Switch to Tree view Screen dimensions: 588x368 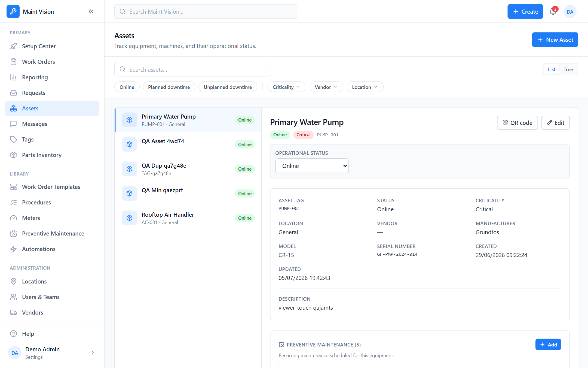568,70
